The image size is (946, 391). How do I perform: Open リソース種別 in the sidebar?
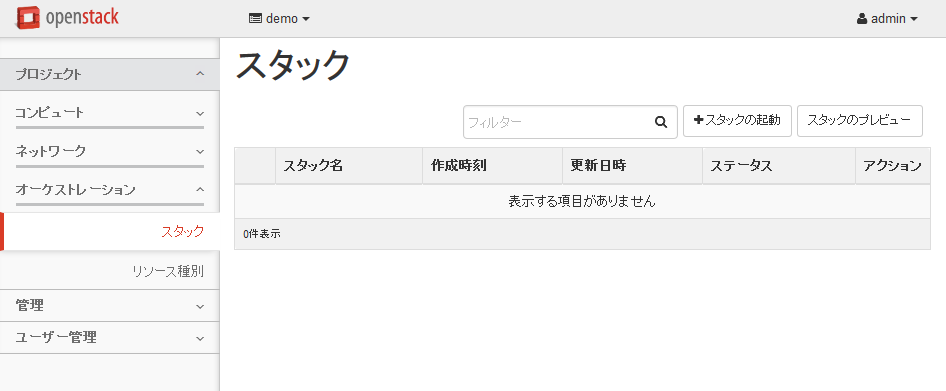[x=168, y=272]
